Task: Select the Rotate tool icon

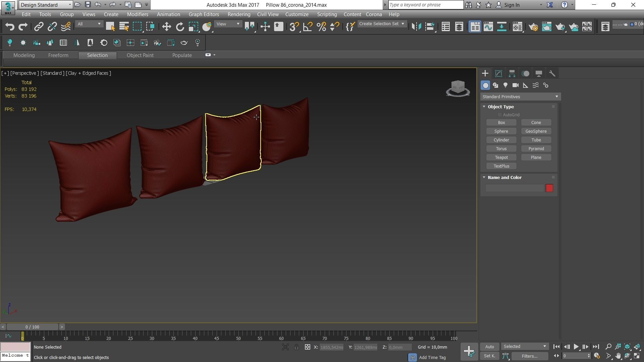Action: click(x=180, y=27)
